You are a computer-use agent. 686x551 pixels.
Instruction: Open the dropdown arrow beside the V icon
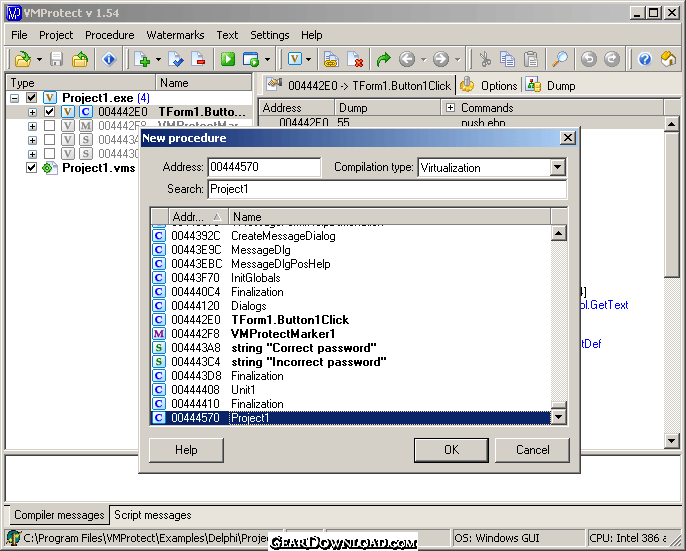308,59
